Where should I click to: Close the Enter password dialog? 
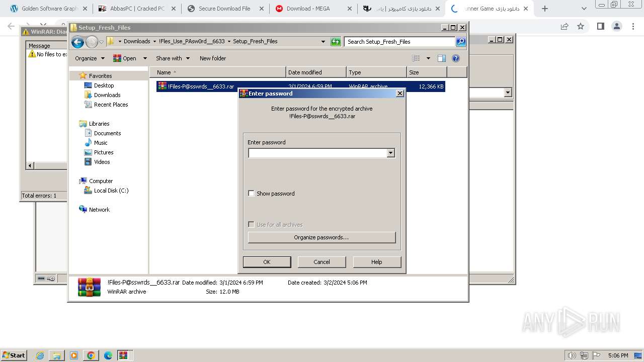coord(400,94)
